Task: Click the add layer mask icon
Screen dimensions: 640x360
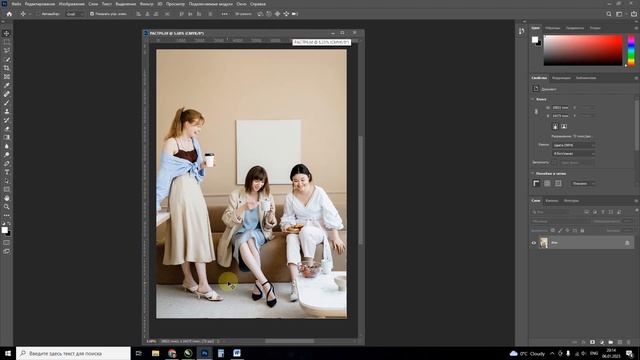Action: point(592,342)
